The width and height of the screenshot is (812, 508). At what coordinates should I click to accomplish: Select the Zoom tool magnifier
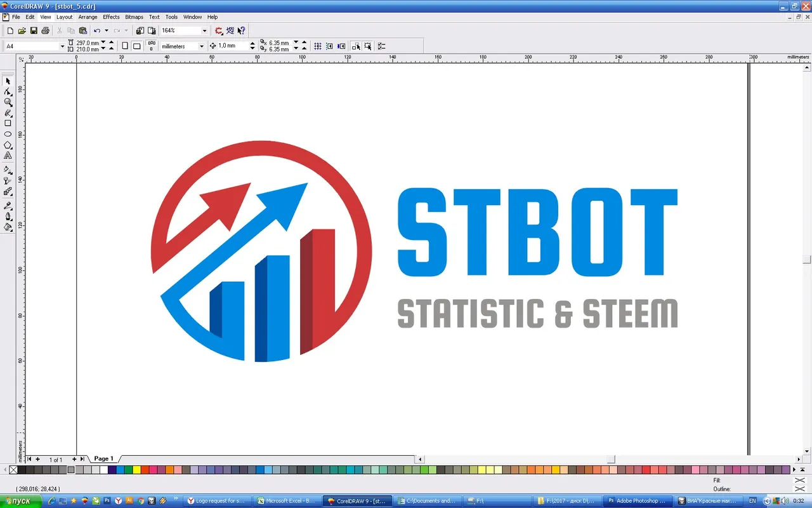point(8,102)
